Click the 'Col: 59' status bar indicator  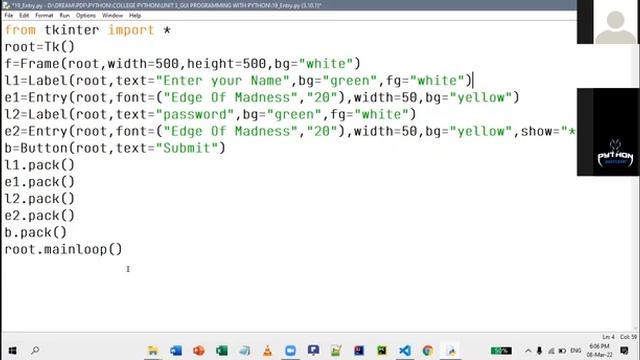628,337
